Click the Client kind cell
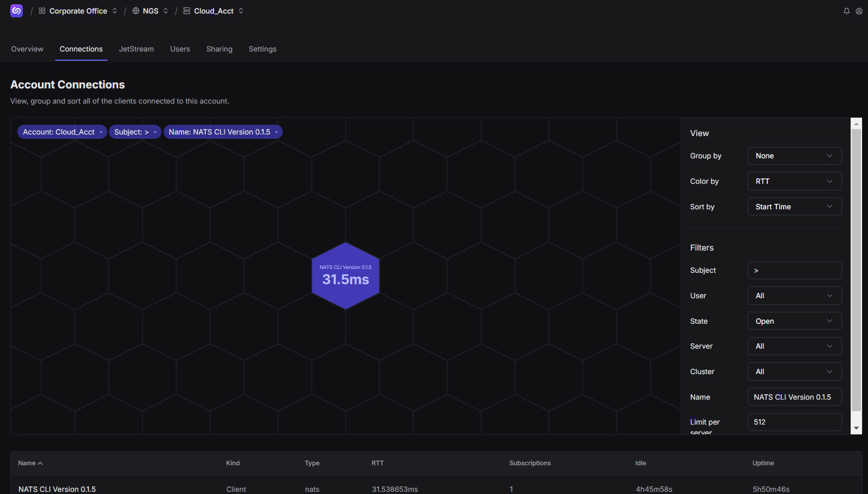 [x=236, y=489]
